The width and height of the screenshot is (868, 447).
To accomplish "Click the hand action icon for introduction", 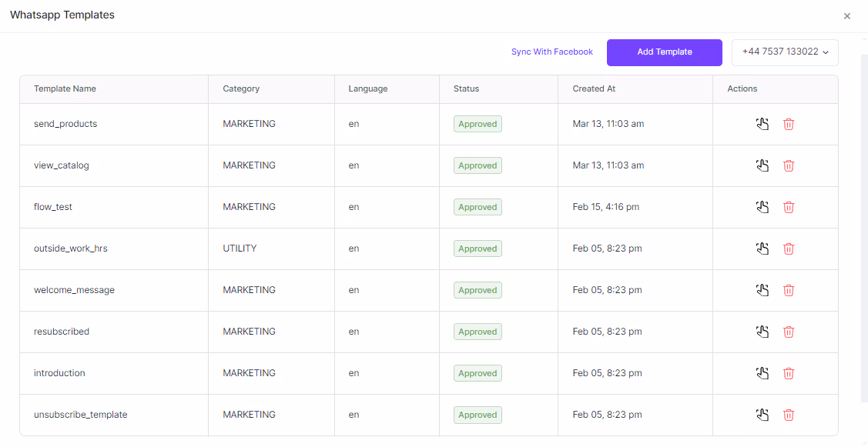I will click(x=762, y=373).
